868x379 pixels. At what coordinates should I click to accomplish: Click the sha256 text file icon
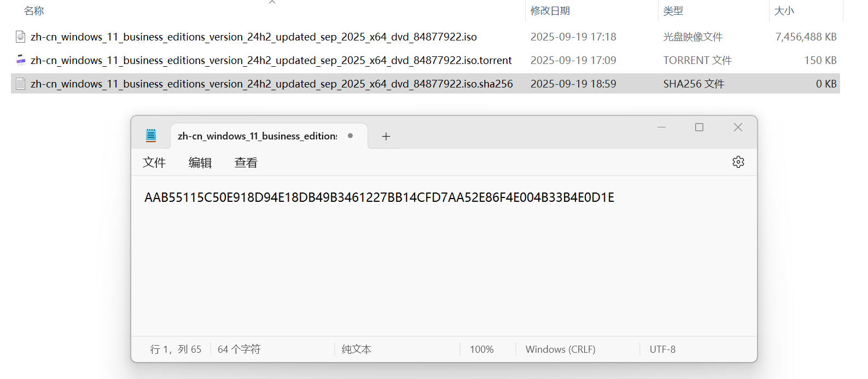tap(21, 84)
